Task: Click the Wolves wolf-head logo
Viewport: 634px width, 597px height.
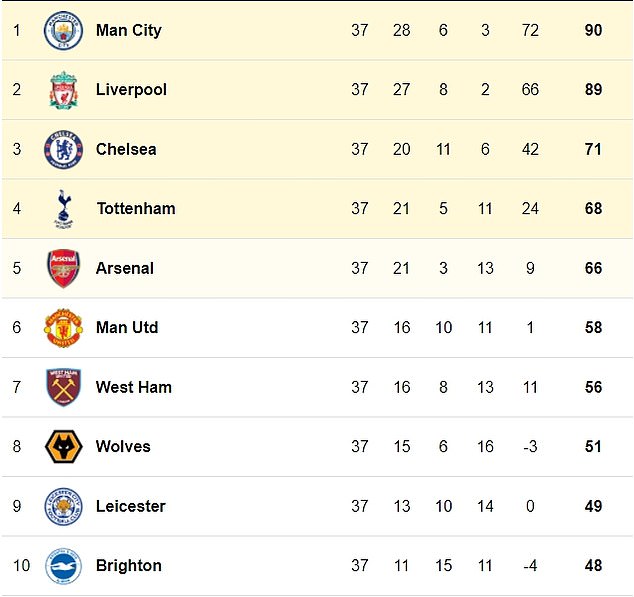Action: [x=63, y=447]
